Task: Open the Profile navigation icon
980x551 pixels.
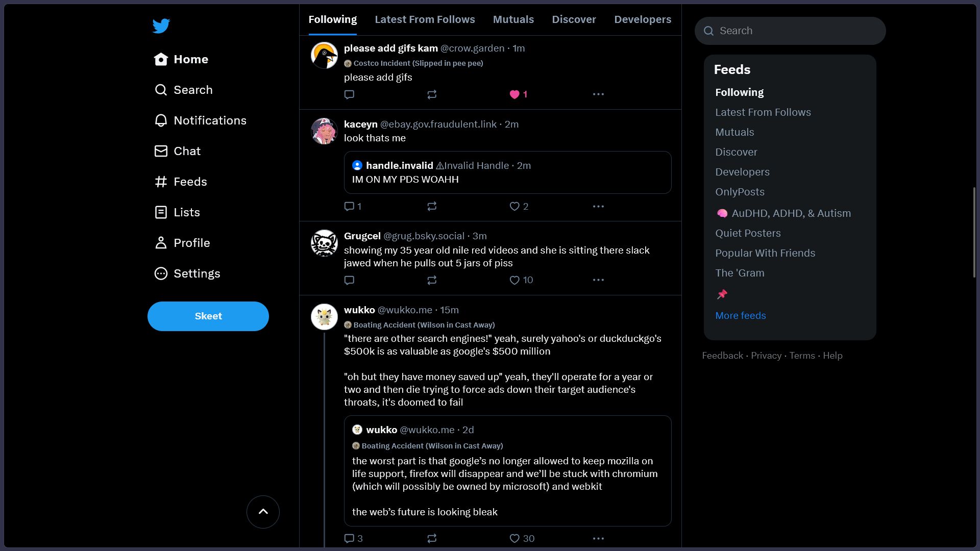Action: (x=160, y=242)
